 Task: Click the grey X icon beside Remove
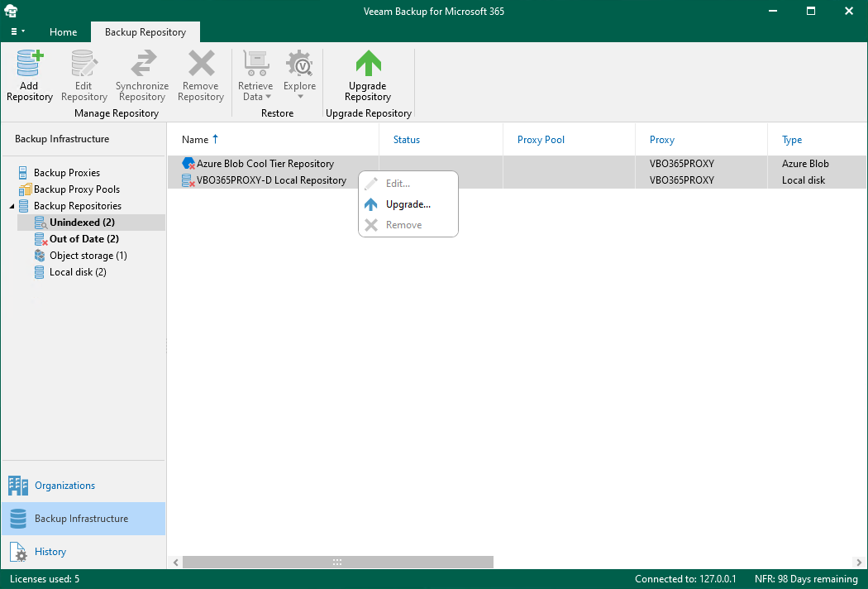click(371, 225)
